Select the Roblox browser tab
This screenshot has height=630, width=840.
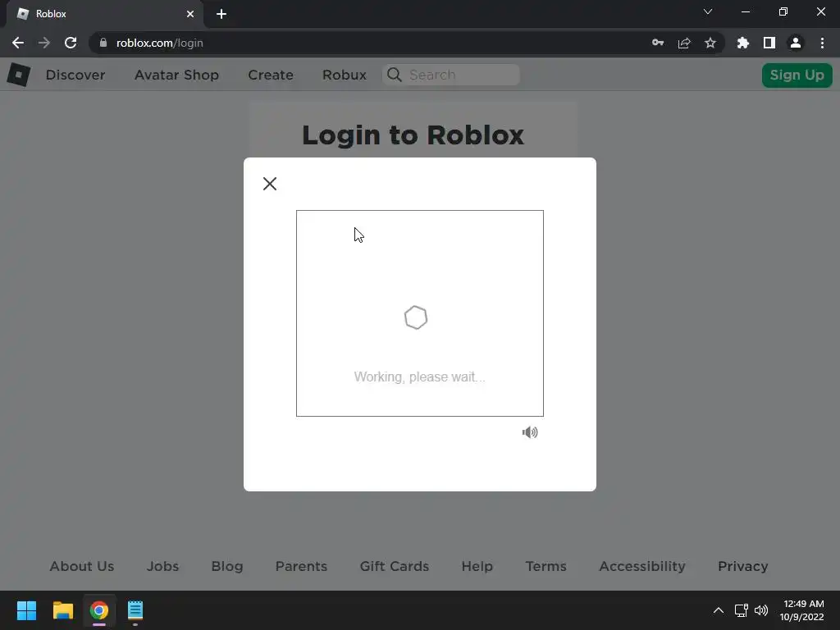[104, 14]
